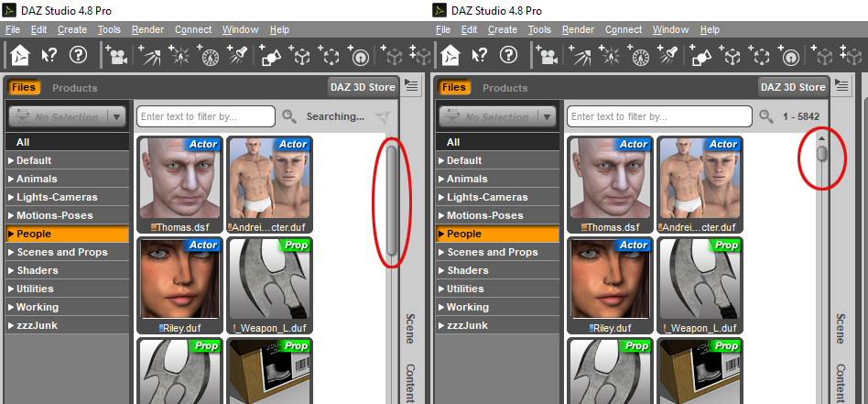Add a distant light in right window
The image size is (868, 404).
pos(580,54)
